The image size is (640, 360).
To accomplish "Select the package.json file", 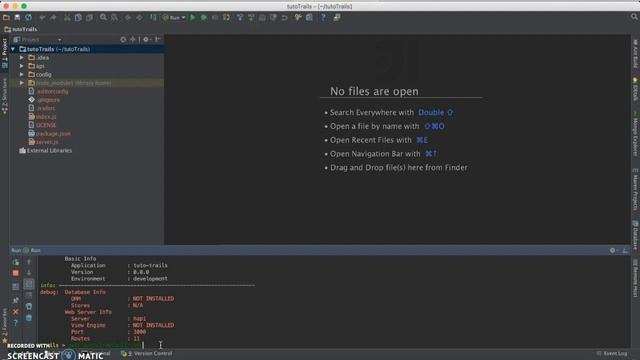I will (53, 133).
